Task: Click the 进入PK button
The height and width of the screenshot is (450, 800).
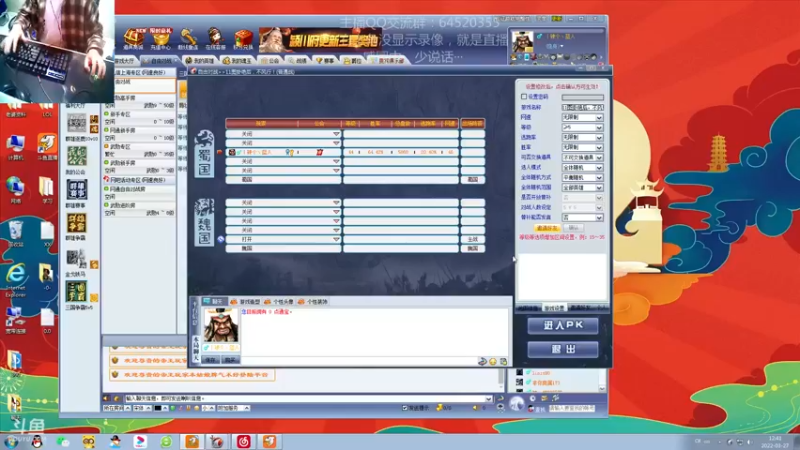Action: [x=563, y=326]
